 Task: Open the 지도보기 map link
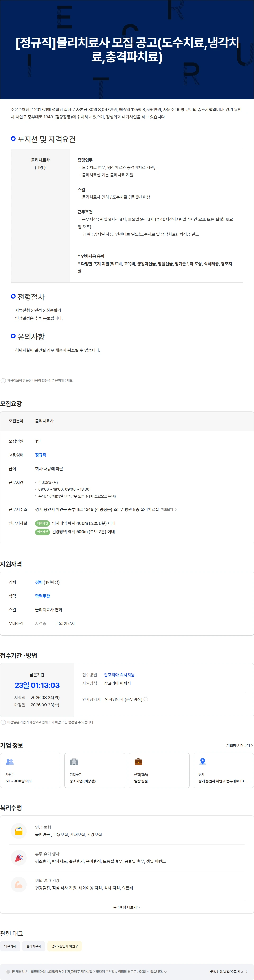[x=167, y=509]
